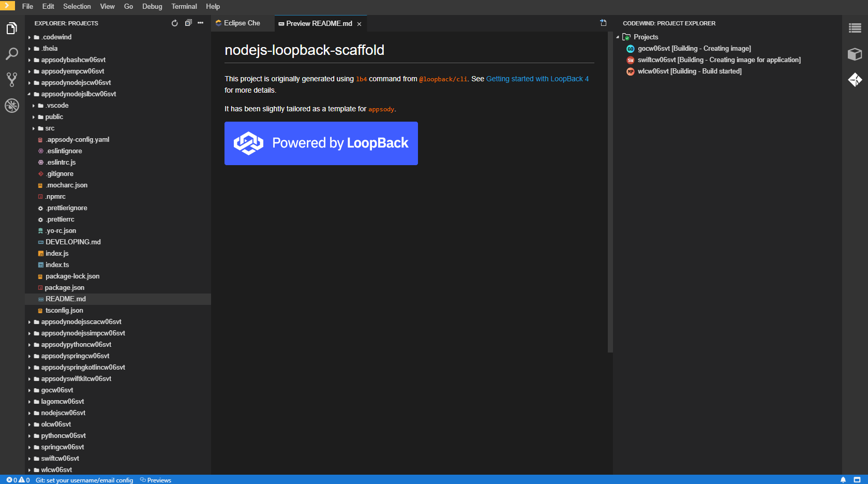Collapse the appsodynodejslbcw06svt folder
This screenshot has height=484, width=868.
point(29,94)
